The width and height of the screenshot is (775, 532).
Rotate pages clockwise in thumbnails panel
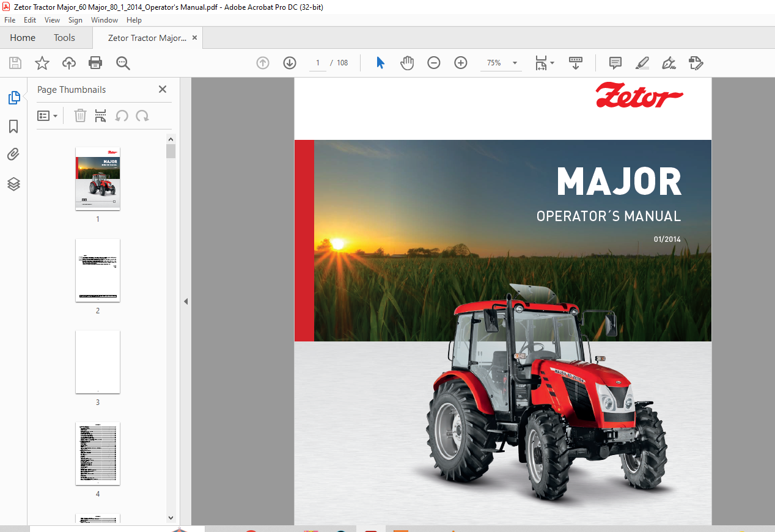pos(142,115)
